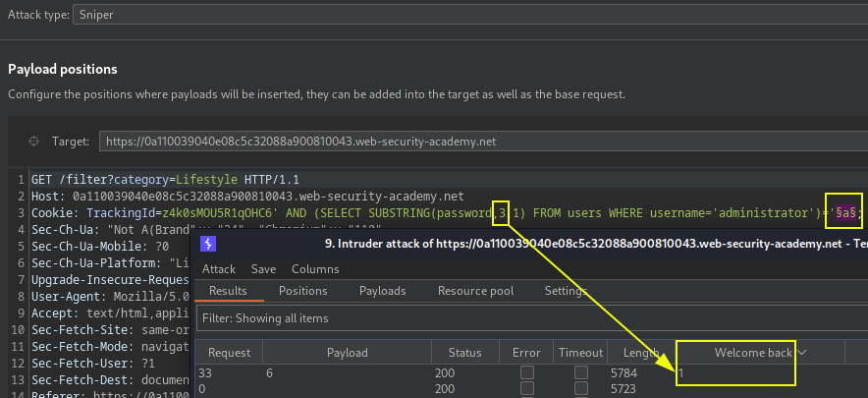This screenshot has width=868, height=398.
Task: Open the Save menu in intruder window
Action: coord(263,269)
